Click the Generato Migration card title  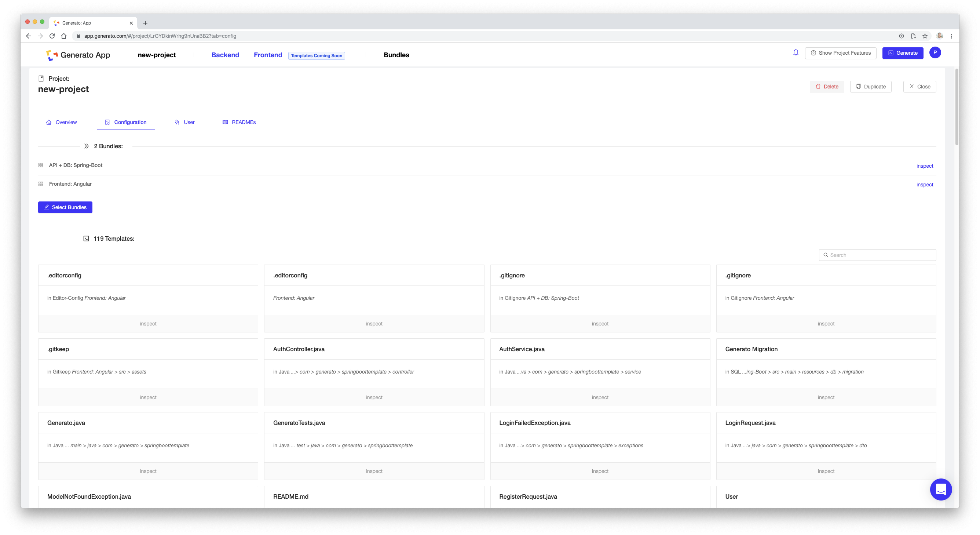752,349
